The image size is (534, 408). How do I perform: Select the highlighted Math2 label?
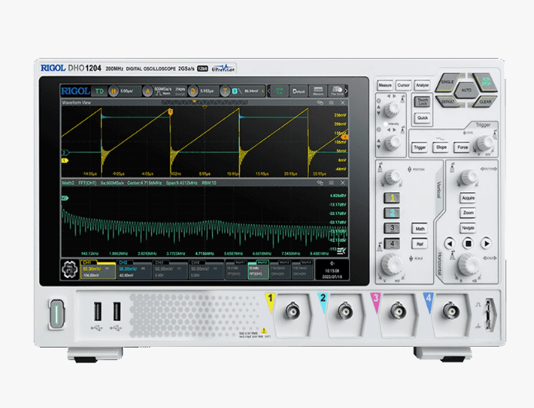[262, 263]
